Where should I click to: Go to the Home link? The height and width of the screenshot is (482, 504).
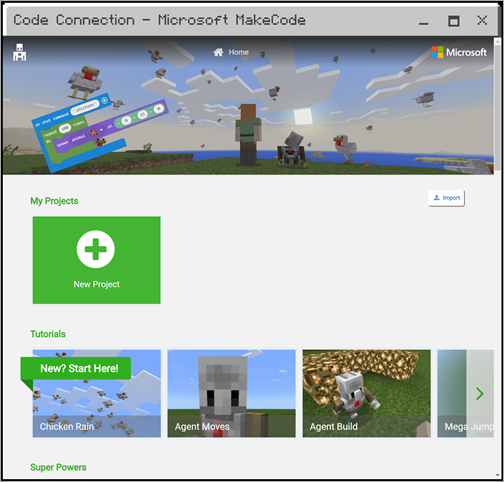(231, 52)
